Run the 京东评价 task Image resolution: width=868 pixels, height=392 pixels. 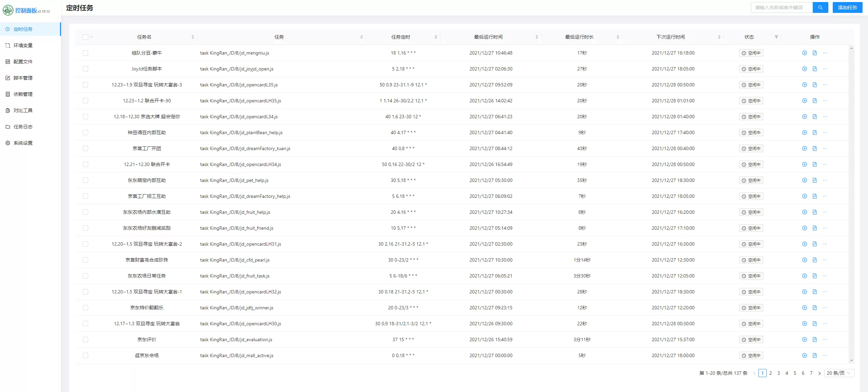804,339
